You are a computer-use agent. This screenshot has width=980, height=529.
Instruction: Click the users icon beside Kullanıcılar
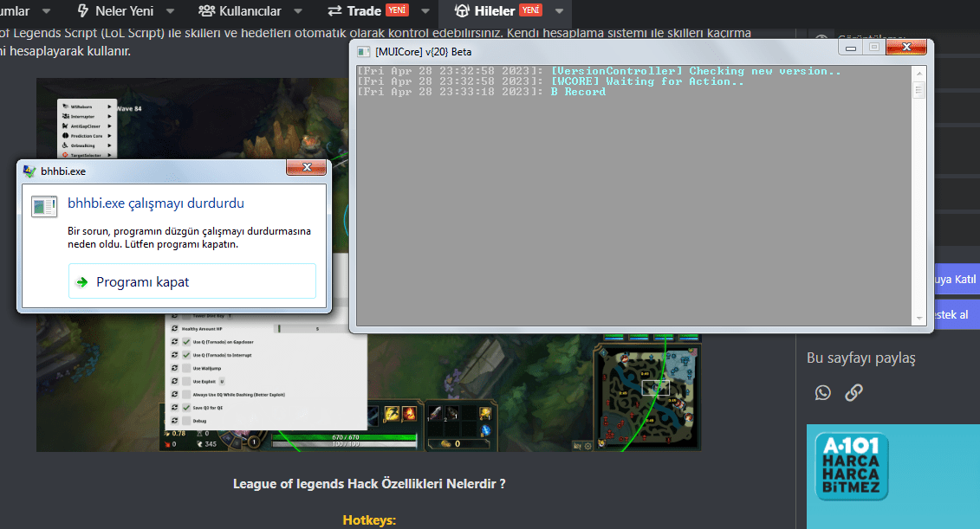click(207, 10)
